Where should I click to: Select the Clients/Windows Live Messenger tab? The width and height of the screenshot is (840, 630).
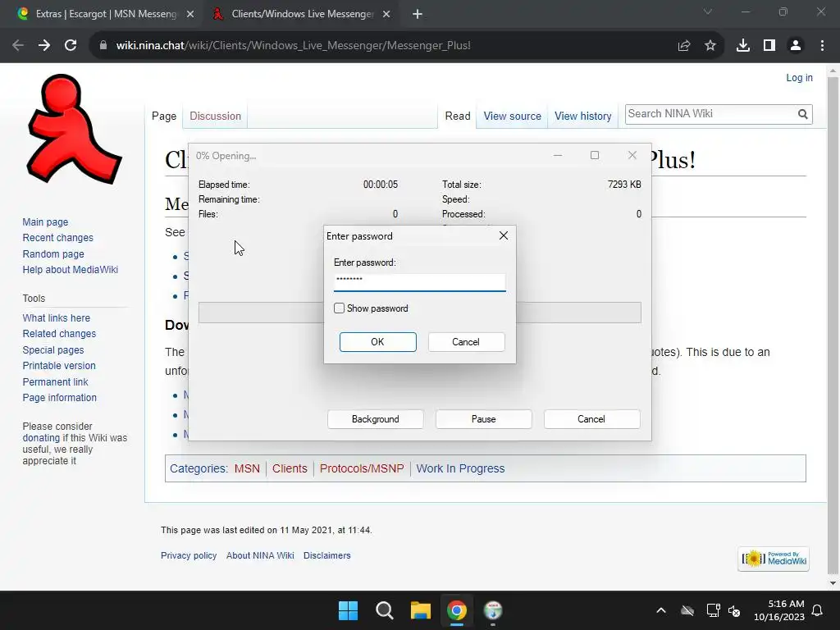(302, 14)
